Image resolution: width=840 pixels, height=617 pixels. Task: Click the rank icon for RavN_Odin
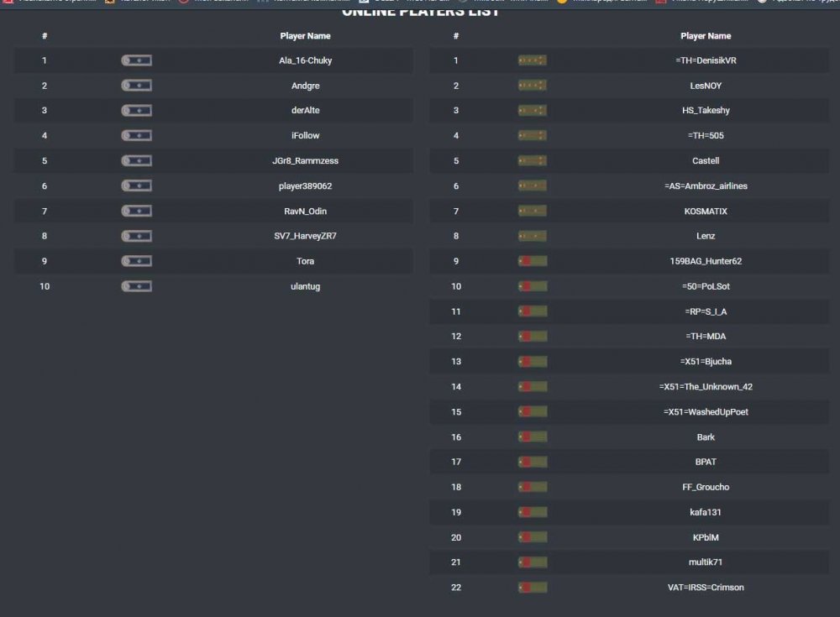coord(136,211)
